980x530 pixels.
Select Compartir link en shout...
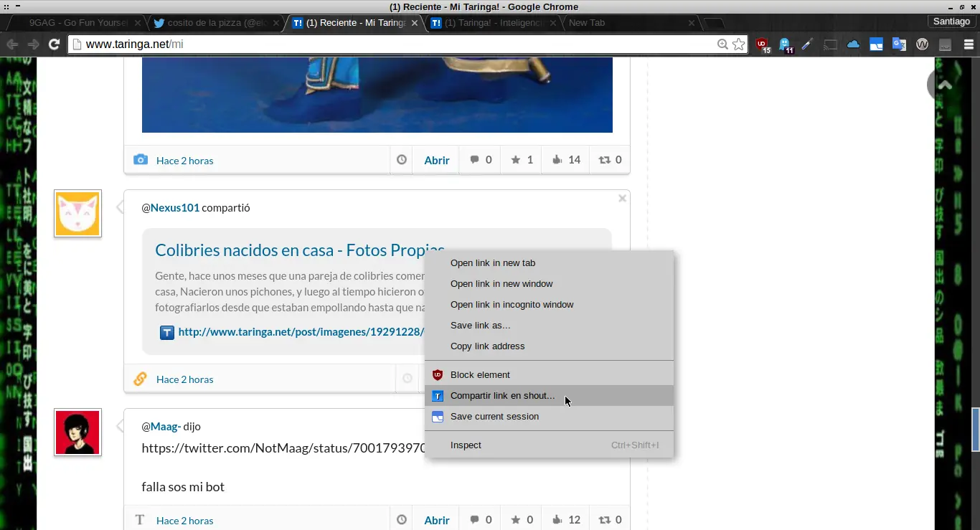click(x=549, y=396)
